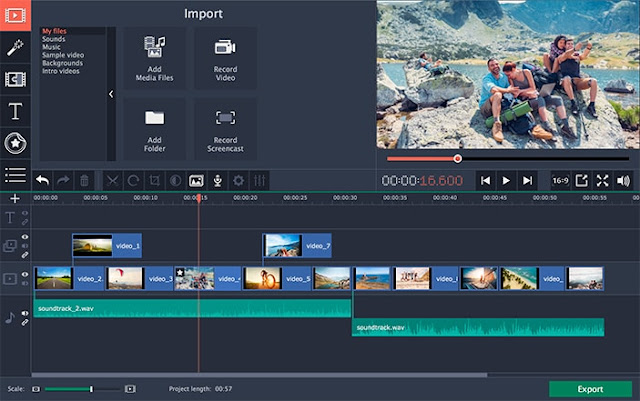Open the audio equalizer sliders icon
Viewport: 640px width, 401px height.
(260, 180)
